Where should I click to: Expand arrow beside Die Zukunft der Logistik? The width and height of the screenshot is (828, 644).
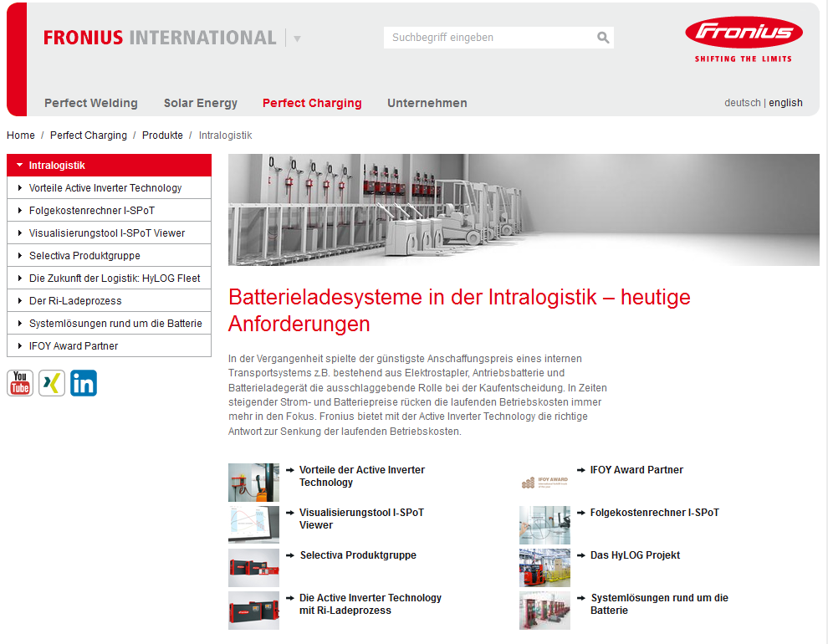coord(20,279)
